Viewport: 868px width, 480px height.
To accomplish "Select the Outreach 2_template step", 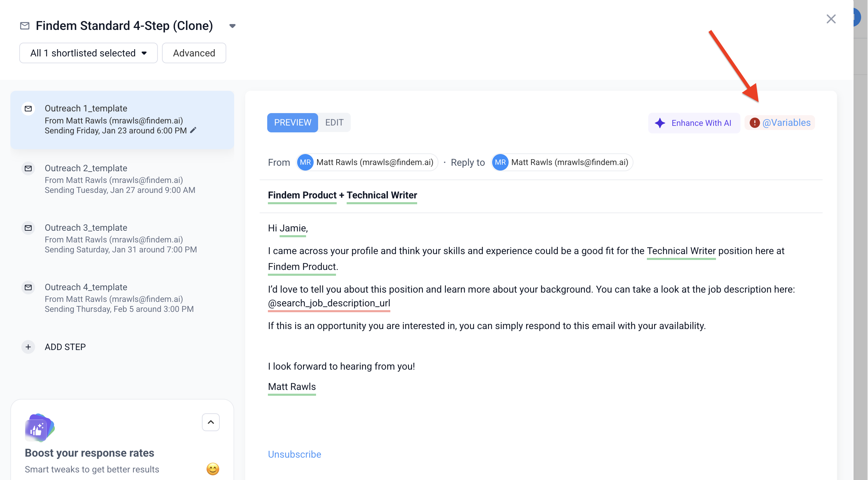I will point(122,179).
